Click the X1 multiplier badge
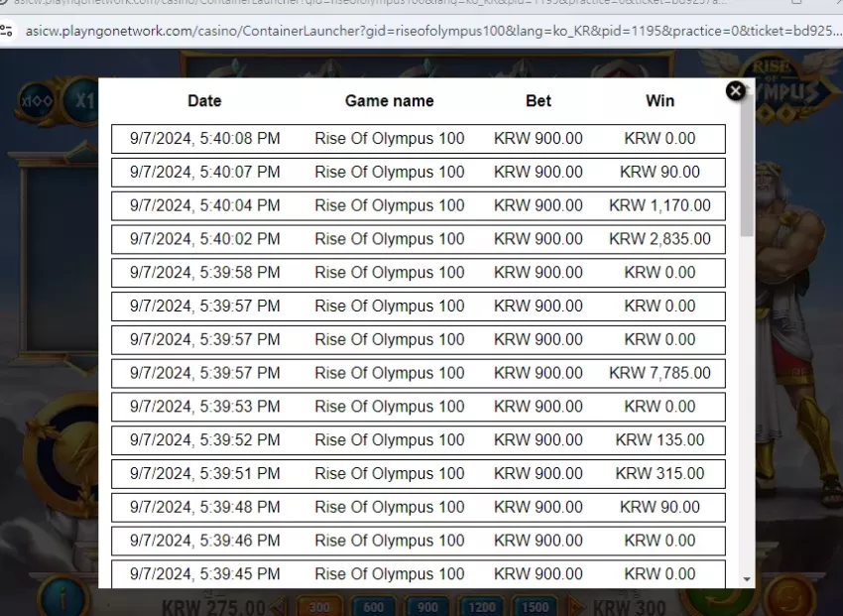 (x=81, y=100)
